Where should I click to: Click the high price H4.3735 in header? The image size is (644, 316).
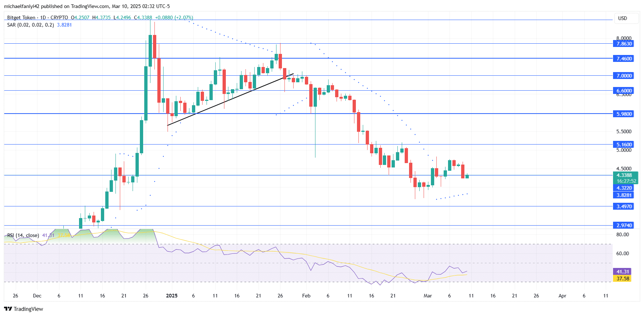click(102, 17)
